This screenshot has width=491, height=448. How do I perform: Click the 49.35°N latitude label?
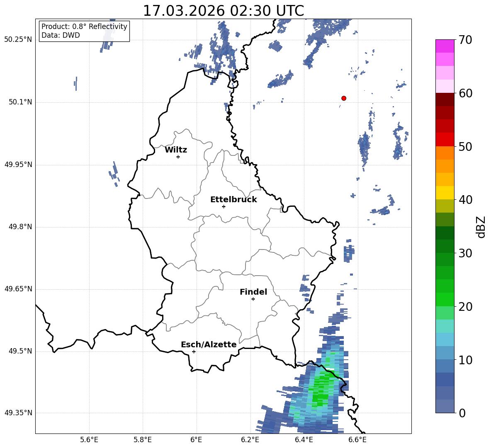(x=18, y=413)
